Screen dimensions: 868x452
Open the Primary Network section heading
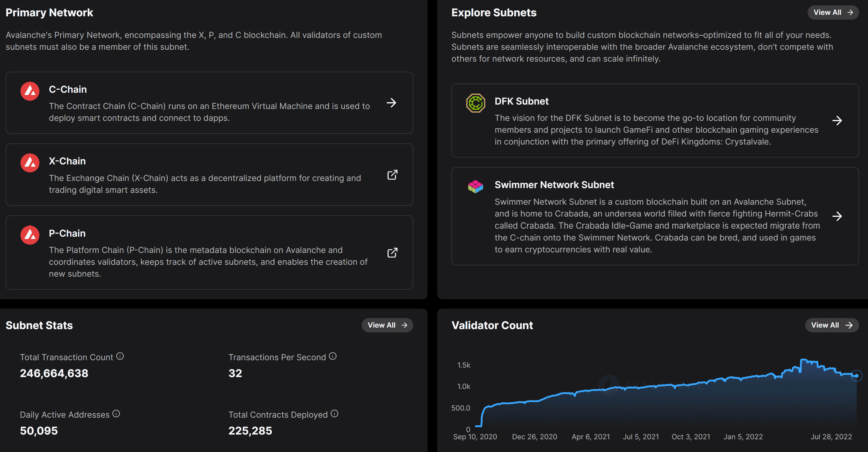point(49,12)
